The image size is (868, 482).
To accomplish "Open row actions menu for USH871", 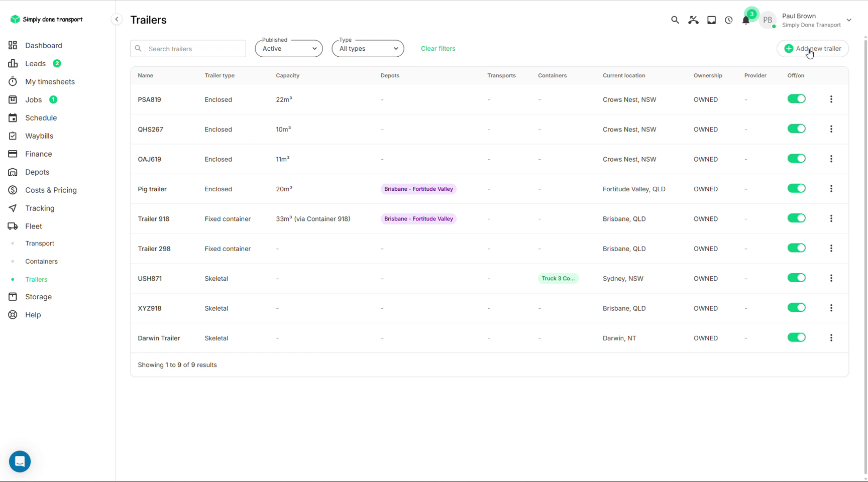I will (x=831, y=278).
